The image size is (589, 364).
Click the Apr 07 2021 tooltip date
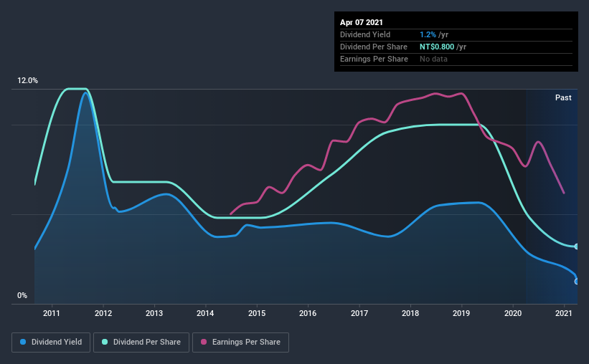362,22
